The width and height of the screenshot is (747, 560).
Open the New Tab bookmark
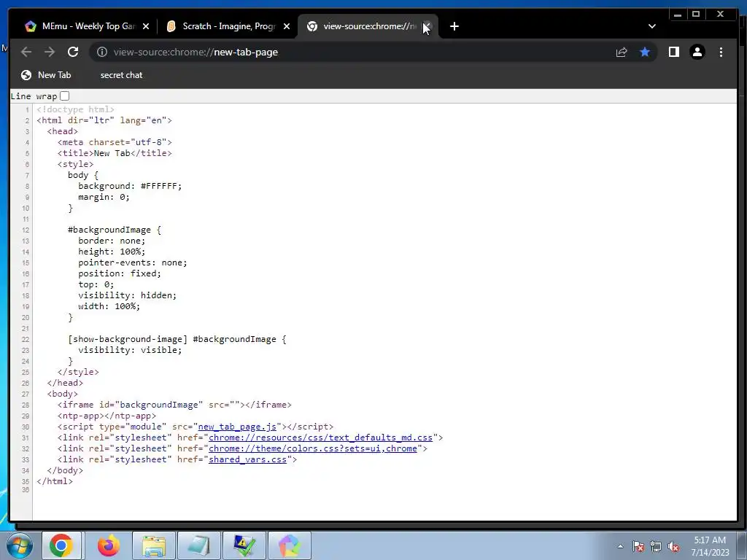(x=46, y=75)
